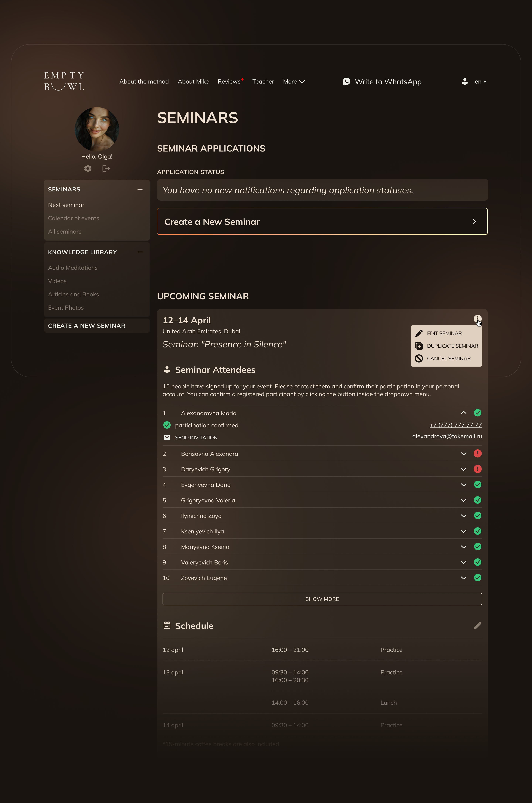
Task: Click the settings gear under Olga's avatar
Action: coord(88,168)
